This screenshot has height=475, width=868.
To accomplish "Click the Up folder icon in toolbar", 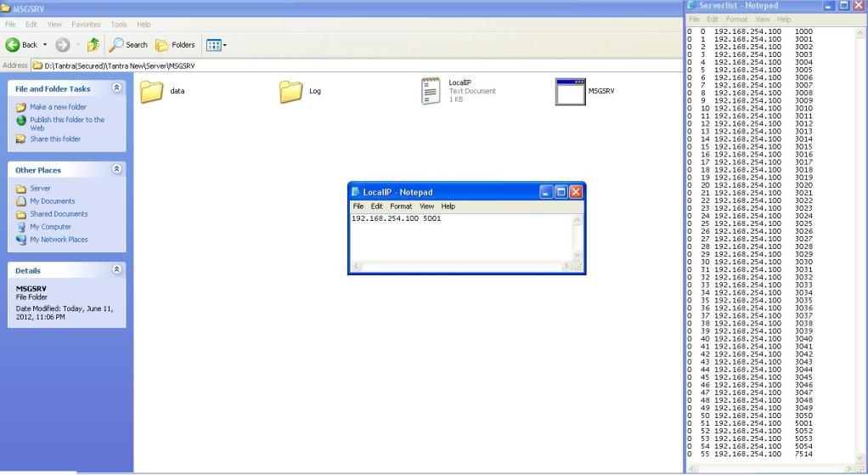I will (x=93, y=45).
